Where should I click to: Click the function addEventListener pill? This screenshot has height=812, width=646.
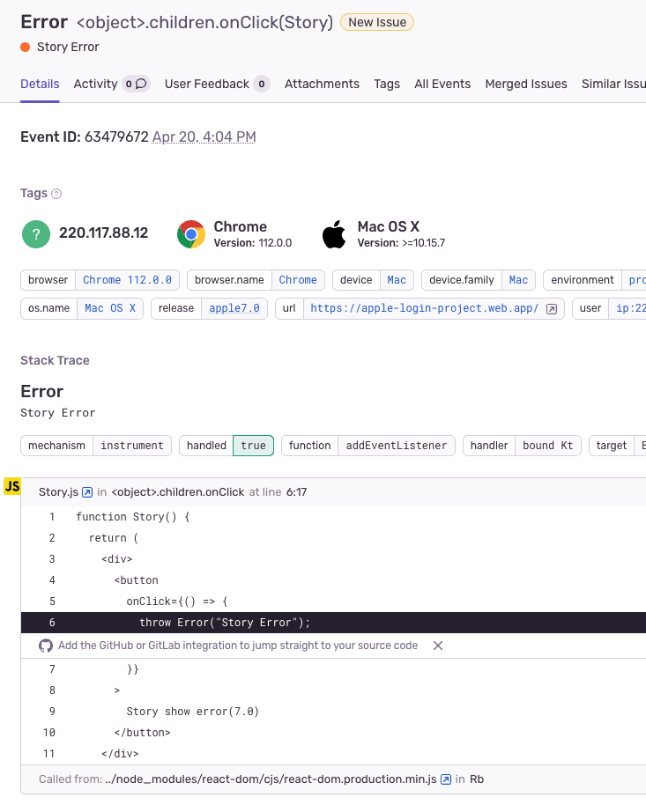coord(368,446)
